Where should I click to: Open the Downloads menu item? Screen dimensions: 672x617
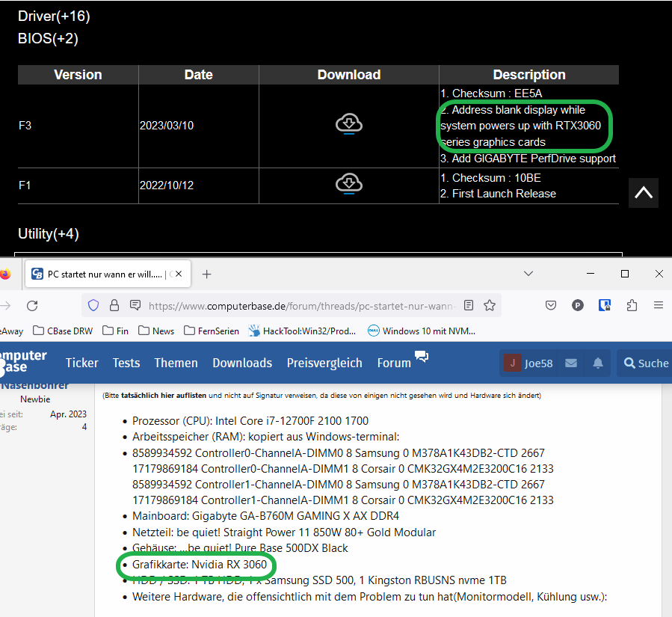(243, 363)
